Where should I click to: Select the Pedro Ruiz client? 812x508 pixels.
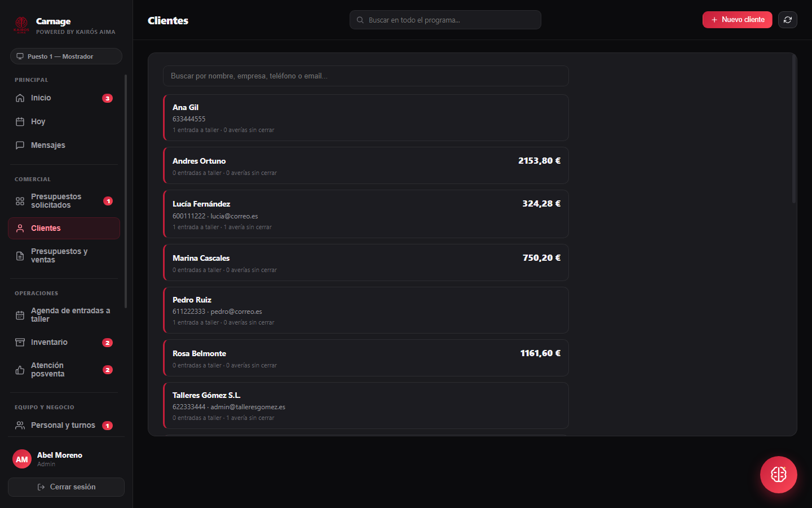point(366,310)
